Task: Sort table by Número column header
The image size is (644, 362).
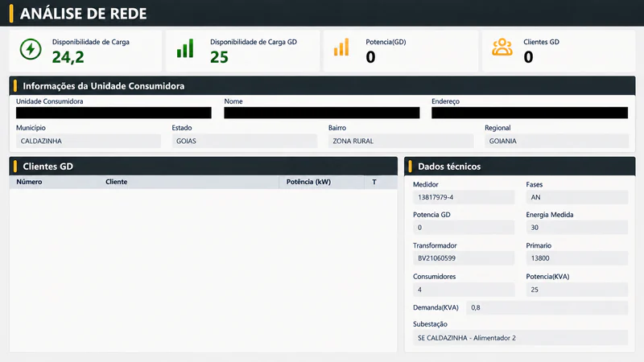Action: pyautogui.click(x=29, y=182)
